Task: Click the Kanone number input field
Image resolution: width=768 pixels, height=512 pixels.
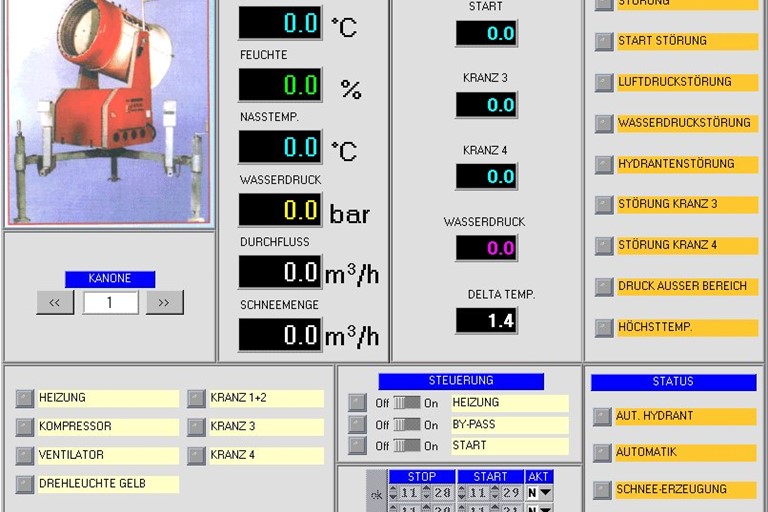Action: tap(110, 302)
